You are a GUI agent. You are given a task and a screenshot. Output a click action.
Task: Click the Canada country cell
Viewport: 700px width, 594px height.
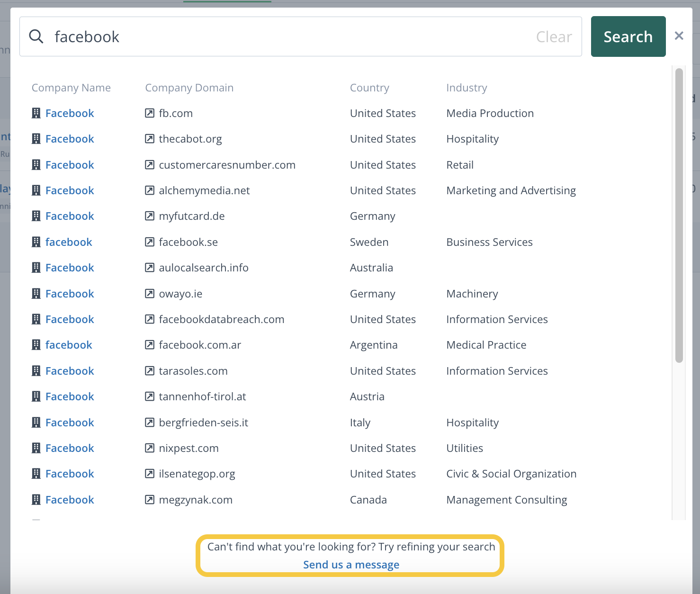368,500
